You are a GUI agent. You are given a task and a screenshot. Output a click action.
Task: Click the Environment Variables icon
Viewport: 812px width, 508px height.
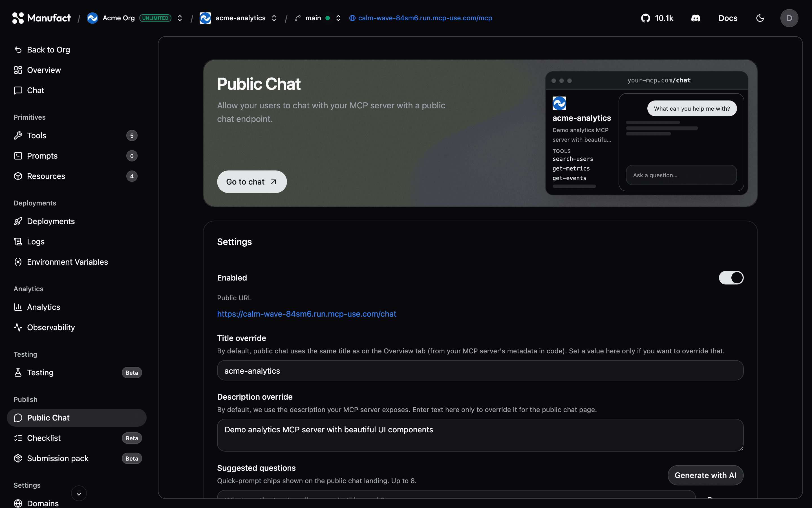(18, 262)
